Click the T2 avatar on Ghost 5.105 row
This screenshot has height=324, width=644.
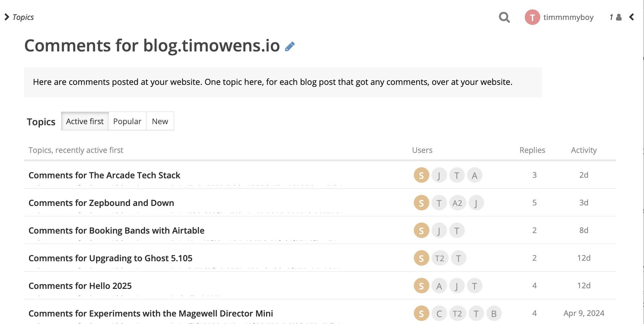[x=440, y=258]
